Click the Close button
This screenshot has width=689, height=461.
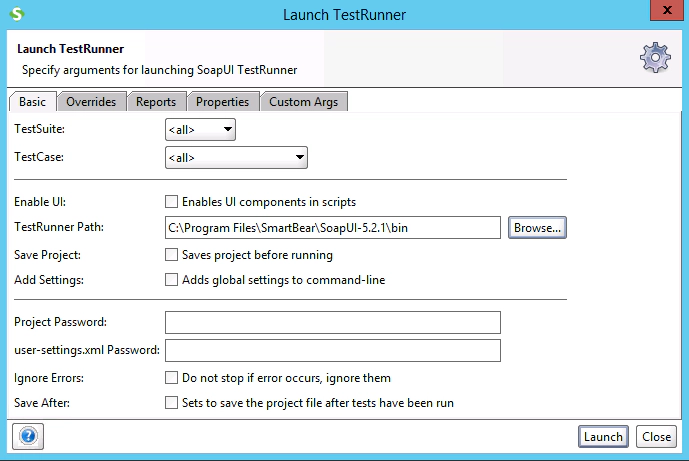[x=656, y=437]
